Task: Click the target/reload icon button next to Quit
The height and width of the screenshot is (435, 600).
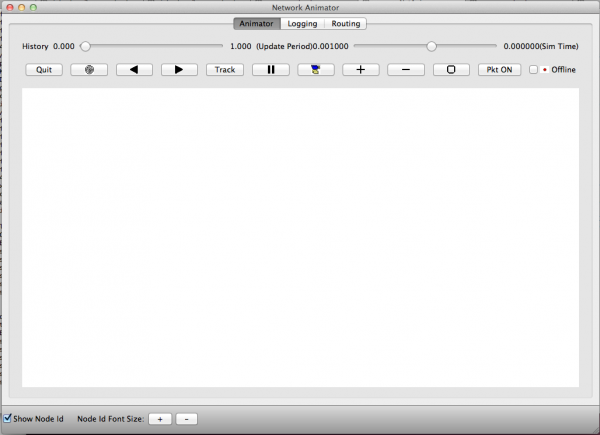Action: point(89,70)
